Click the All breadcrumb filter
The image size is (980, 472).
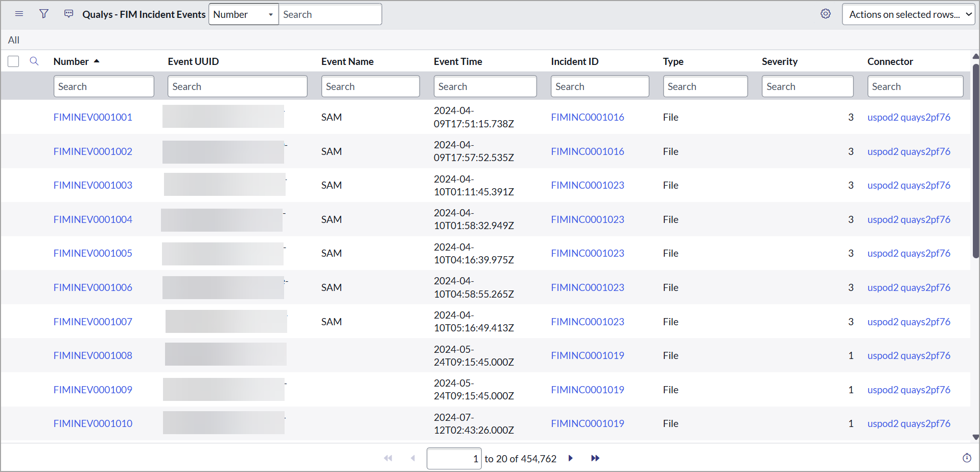click(14, 40)
